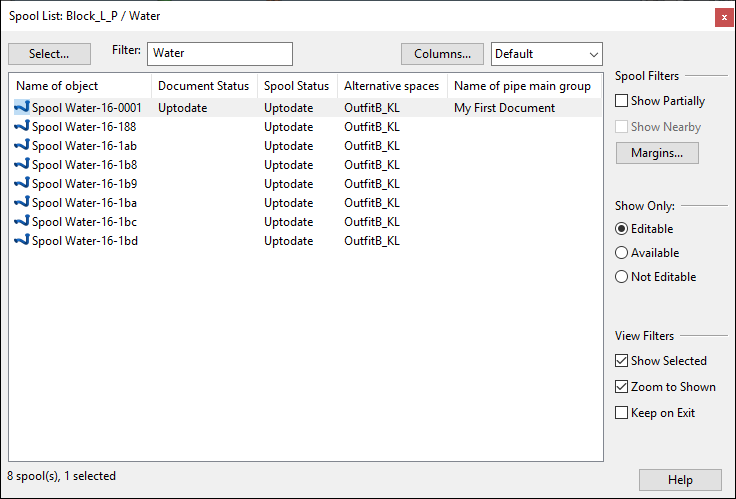736x499 pixels.
Task: Choose the Not Editable radio option
Action: click(x=622, y=277)
